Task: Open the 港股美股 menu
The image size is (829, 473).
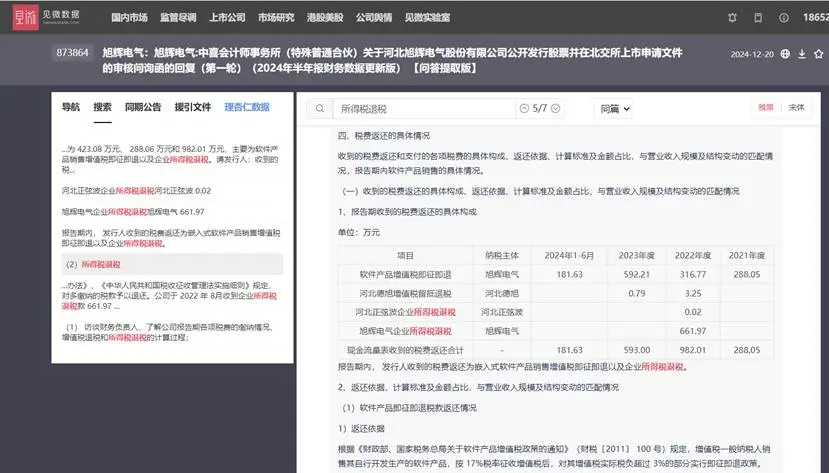Action: 325,18
